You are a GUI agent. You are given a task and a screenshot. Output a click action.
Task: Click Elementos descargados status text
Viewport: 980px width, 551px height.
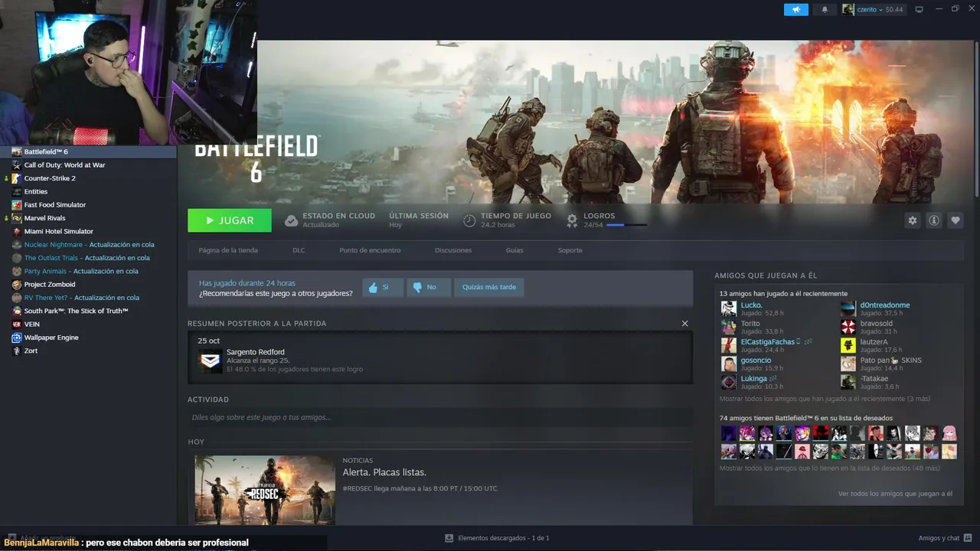pyautogui.click(x=504, y=538)
